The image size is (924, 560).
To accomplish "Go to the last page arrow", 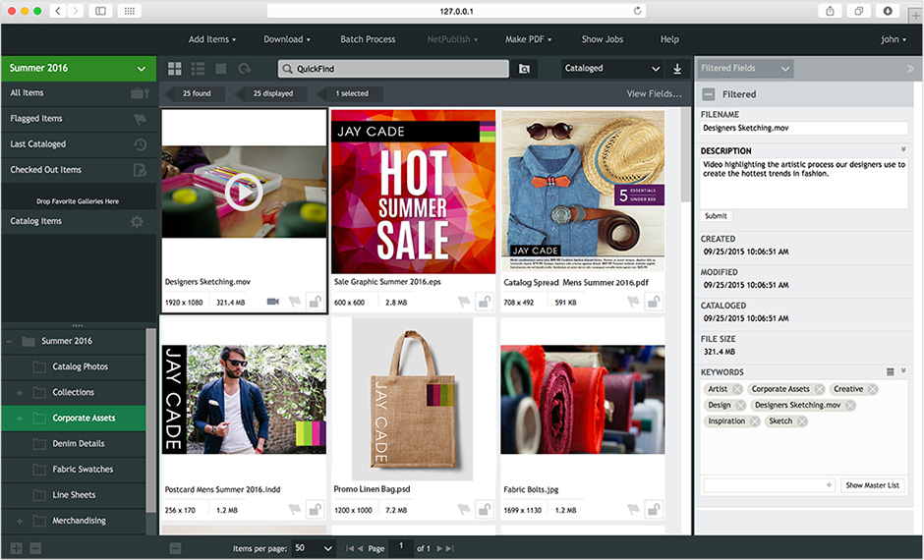I will (449, 548).
